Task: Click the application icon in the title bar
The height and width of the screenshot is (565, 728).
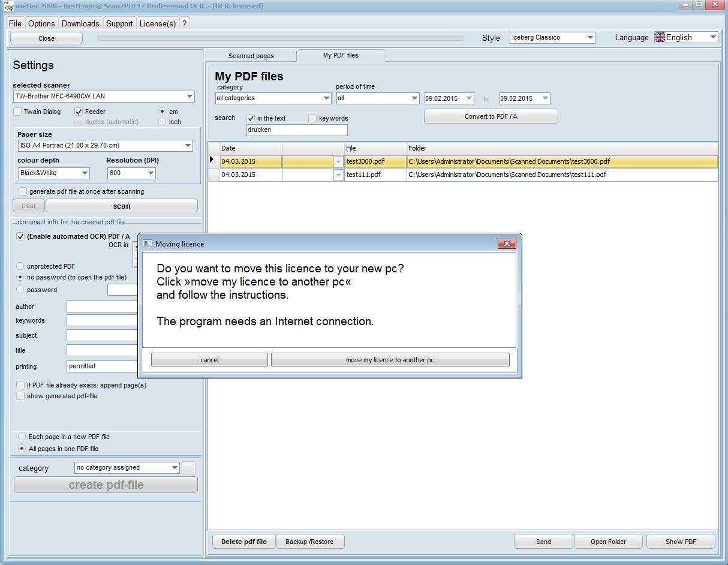Action: [x=8, y=6]
